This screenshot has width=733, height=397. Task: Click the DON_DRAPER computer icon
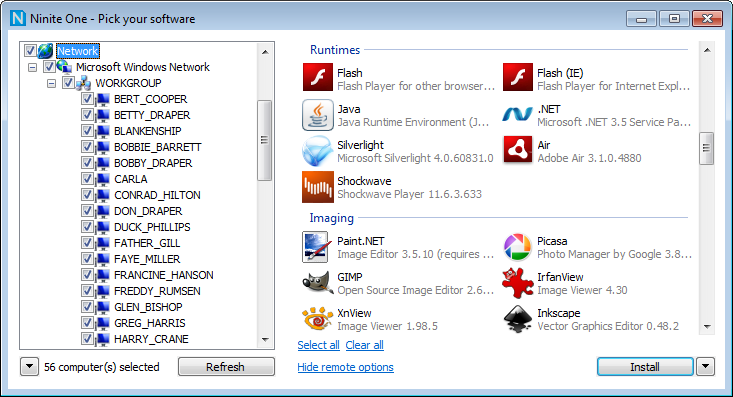[x=102, y=211]
